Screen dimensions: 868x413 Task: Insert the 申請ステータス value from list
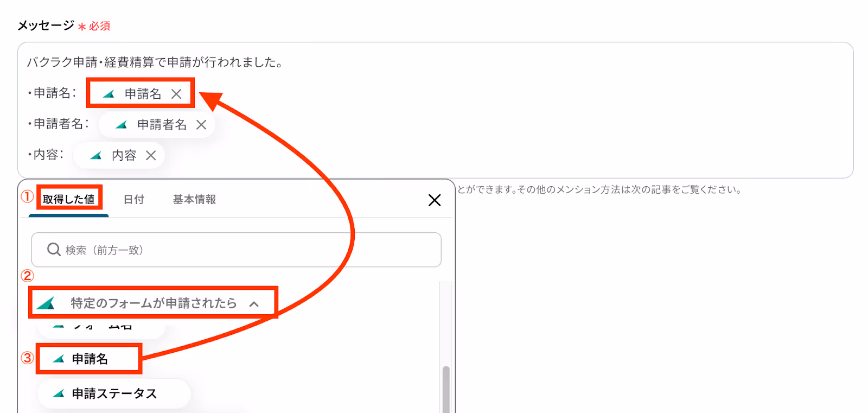point(114,393)
